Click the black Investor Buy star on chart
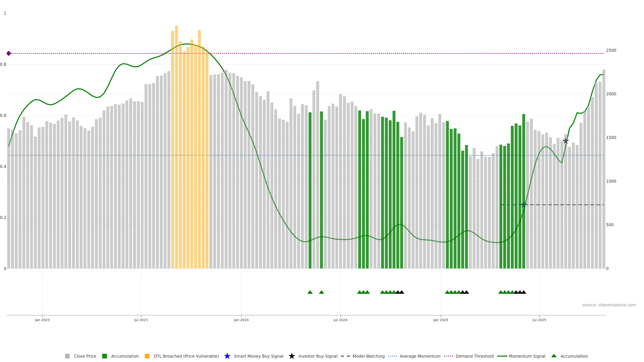The width and height of the screenshot is (644, 362). tap(566, 141)
